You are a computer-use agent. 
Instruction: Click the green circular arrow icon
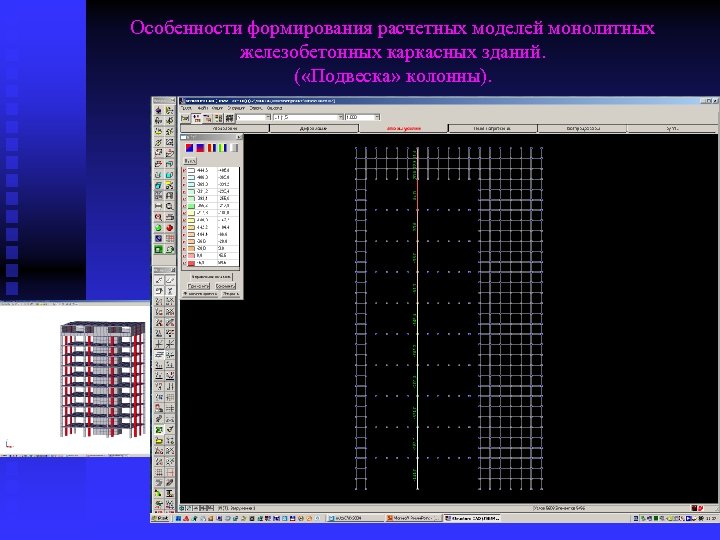[x=170, y=249]
